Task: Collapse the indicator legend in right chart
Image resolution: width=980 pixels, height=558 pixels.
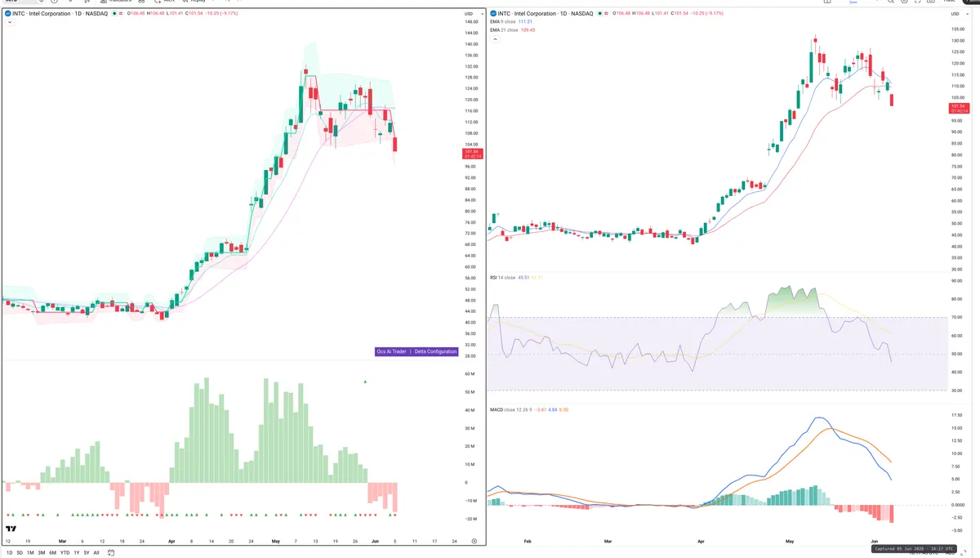Action: 493,39
